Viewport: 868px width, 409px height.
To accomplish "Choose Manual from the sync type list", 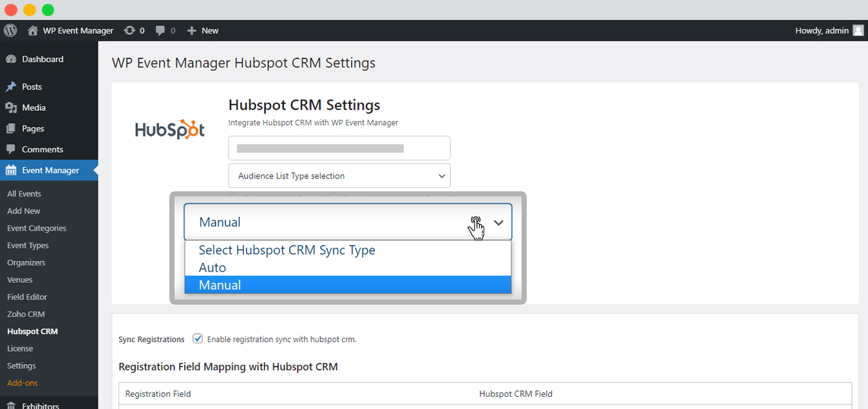I will pyautogui.click(x=348, y=285).
